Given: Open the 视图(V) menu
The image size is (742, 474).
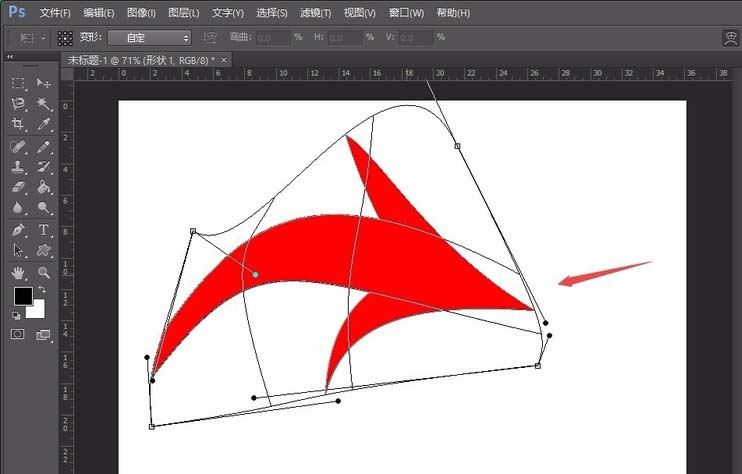Looking at the screenshot, I should (359, 13).
